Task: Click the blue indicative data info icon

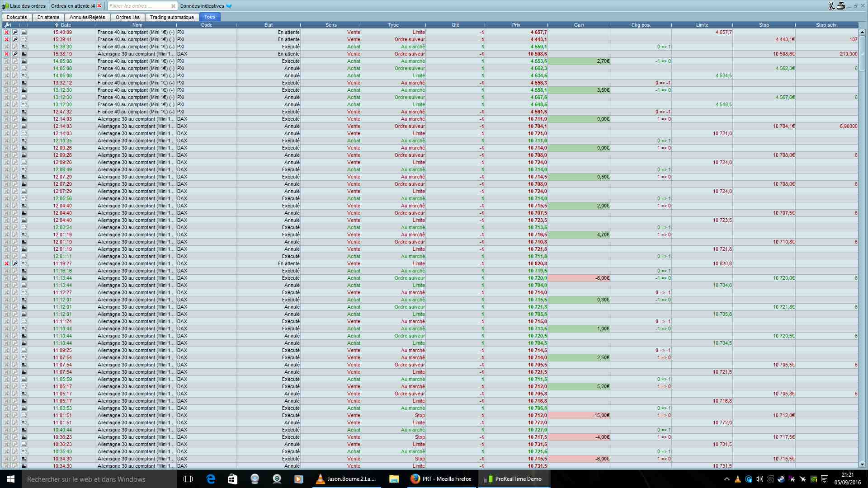Action: point(229,6)
